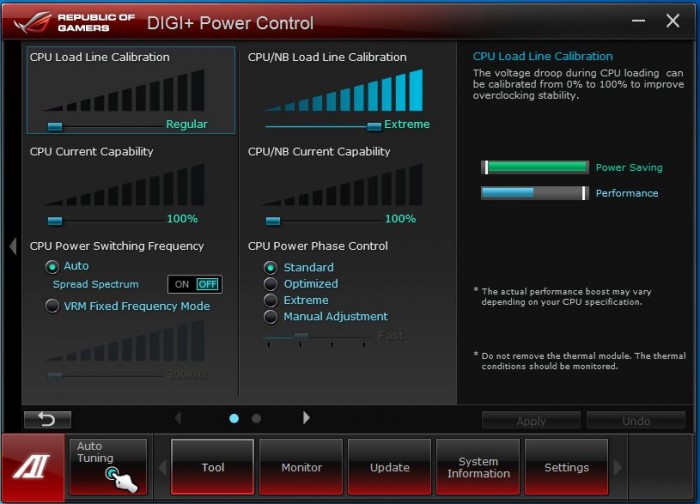This screenshot has width=700, height=504.
Task: Click the 'Performance' label
Action: click(627, 193)
